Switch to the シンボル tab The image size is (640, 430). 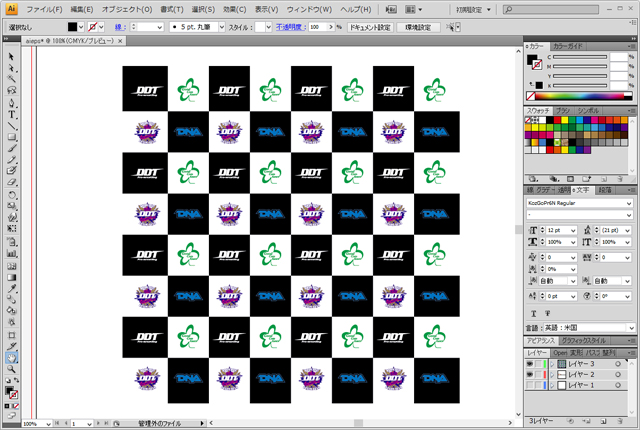588,111
